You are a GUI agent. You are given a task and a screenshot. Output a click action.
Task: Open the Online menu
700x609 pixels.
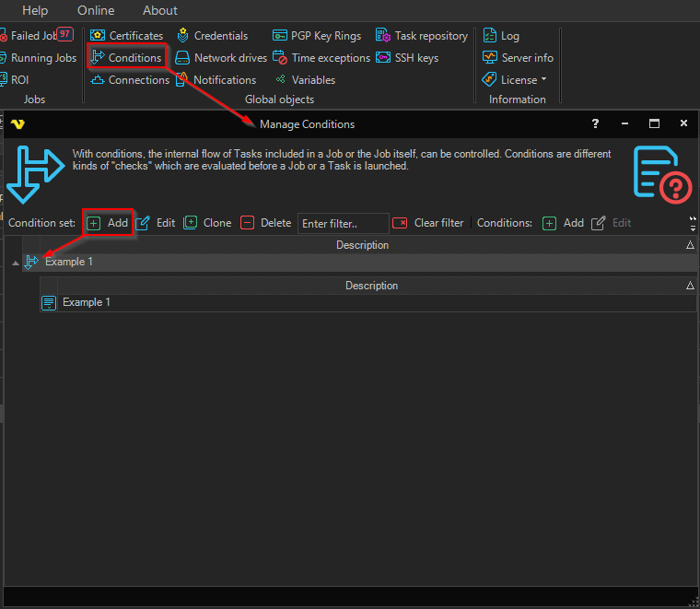point(96,10)
